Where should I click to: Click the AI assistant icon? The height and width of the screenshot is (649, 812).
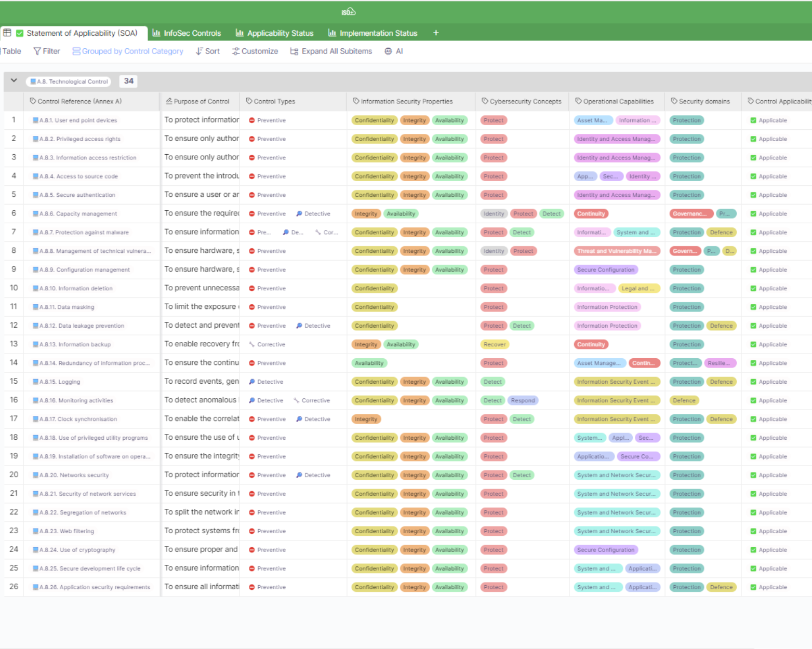pyautogui.click(x=388, y=51)
